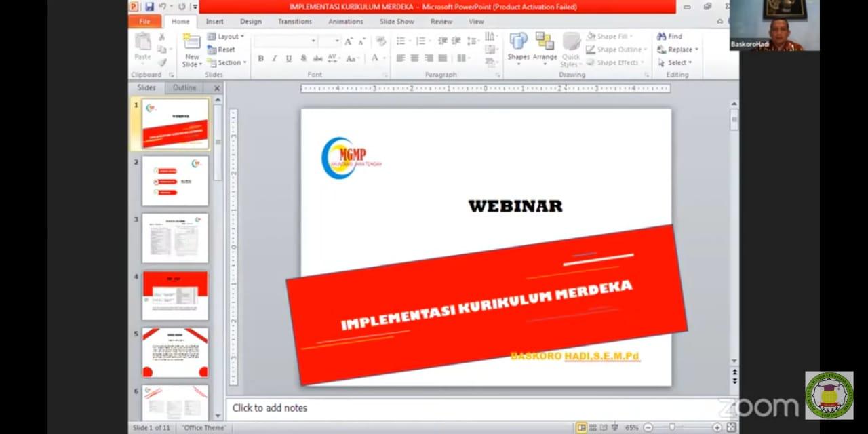Toggle Underline text formatting
Screen dimensions: 868x434
point(289,59)
